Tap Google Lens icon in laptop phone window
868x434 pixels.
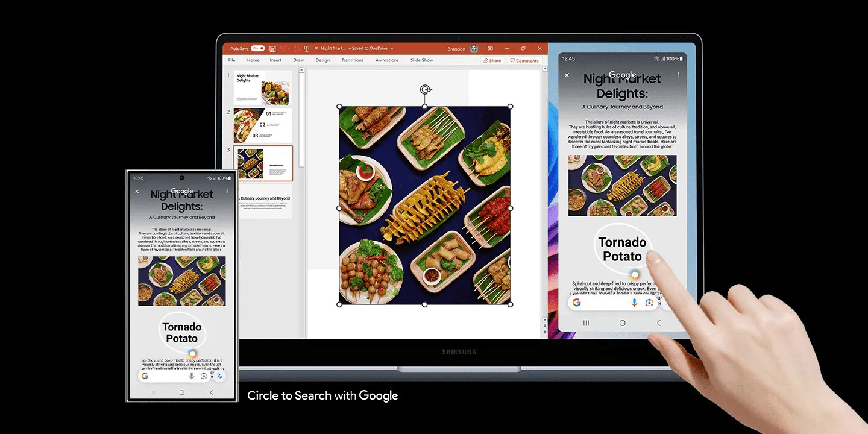[x=649, y=303]
